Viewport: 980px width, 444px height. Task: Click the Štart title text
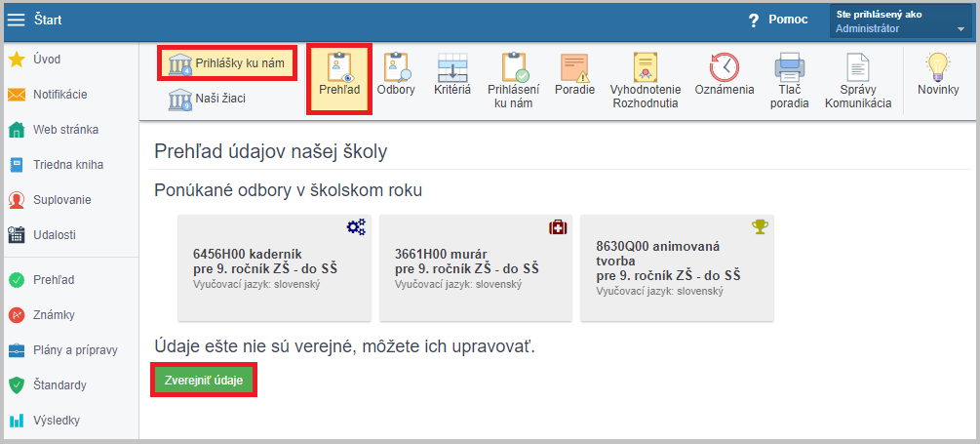click(48, 20)
